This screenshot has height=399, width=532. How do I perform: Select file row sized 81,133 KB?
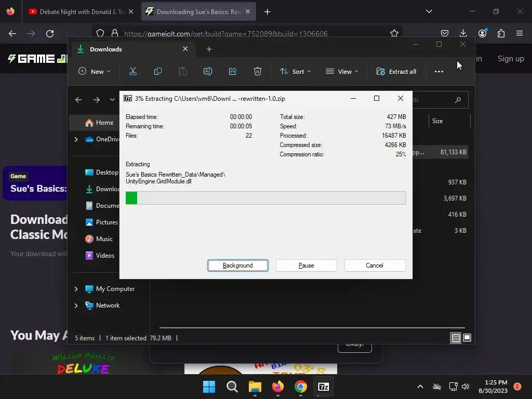(441, 152)
